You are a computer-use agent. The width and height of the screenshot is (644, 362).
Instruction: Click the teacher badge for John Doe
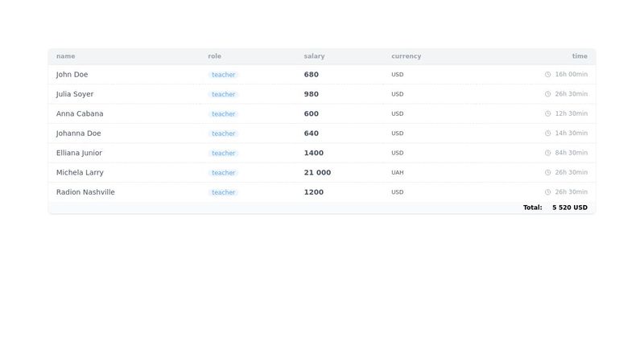tap(223, 75)
